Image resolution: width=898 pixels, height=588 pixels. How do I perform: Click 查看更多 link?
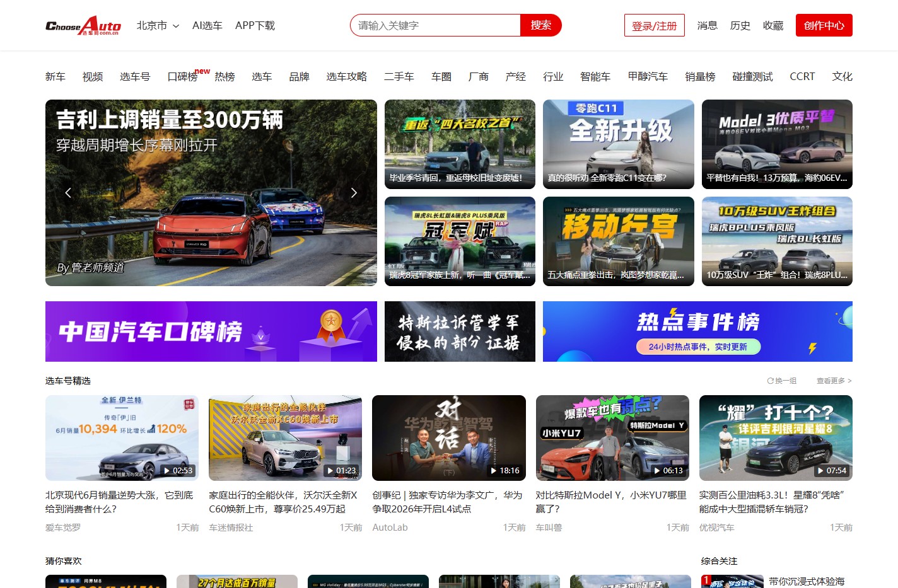tap(834, 381)
